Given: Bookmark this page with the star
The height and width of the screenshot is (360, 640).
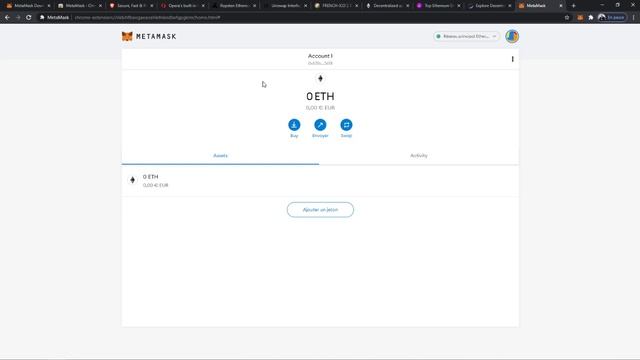Looking at the screenshot, I should tap(567, 18).
